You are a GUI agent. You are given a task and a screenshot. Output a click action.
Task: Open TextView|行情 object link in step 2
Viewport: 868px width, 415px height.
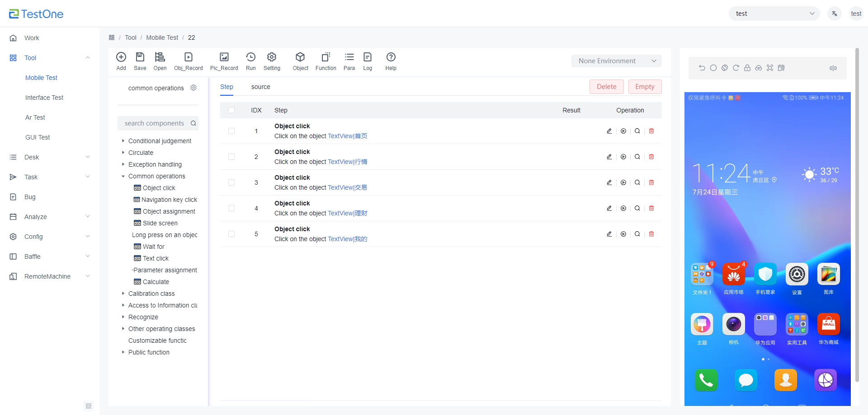click(x=348, y=162)
